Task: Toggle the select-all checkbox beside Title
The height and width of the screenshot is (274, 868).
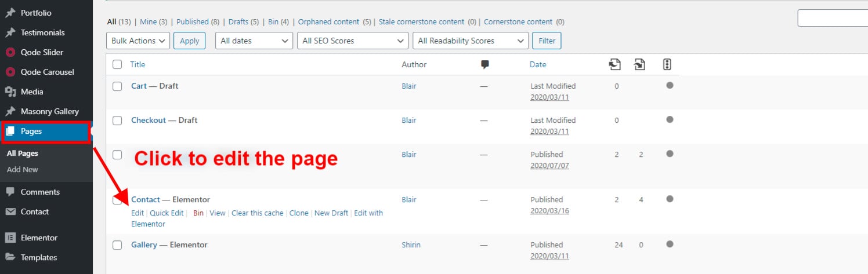Action: pos(117,64)
